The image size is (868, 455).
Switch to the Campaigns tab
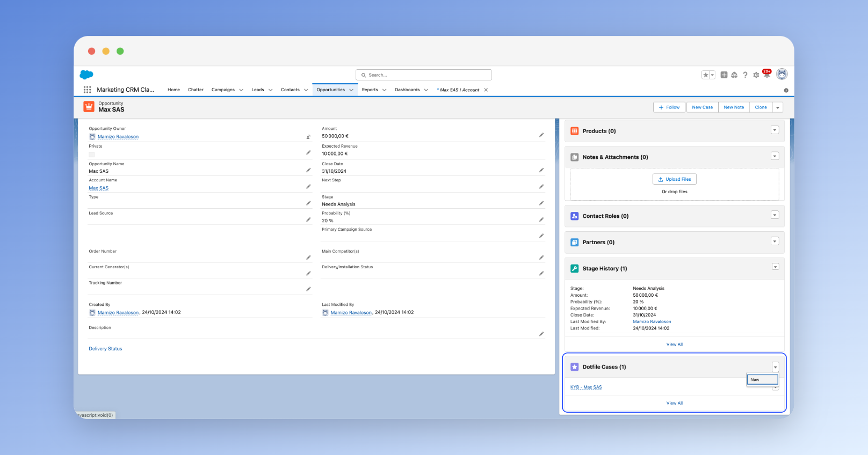pyautogui.click(x=223, y=90)
